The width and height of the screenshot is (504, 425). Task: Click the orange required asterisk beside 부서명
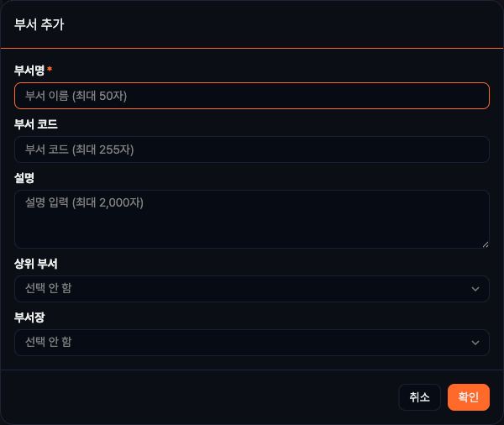(x=50, y=69)
